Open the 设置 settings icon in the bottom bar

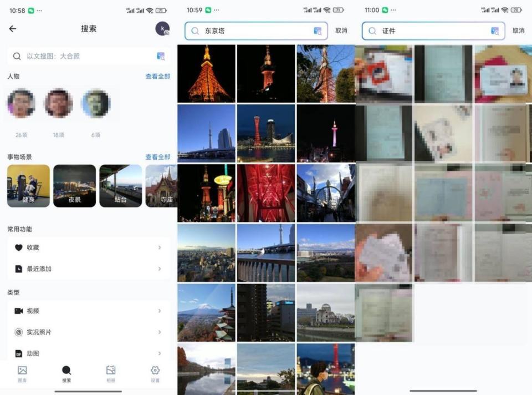click(155, 371)
